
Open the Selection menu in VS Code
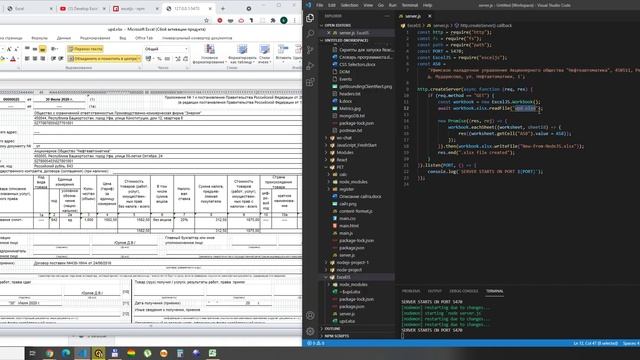pyautogui.click(x=349, y=5)
